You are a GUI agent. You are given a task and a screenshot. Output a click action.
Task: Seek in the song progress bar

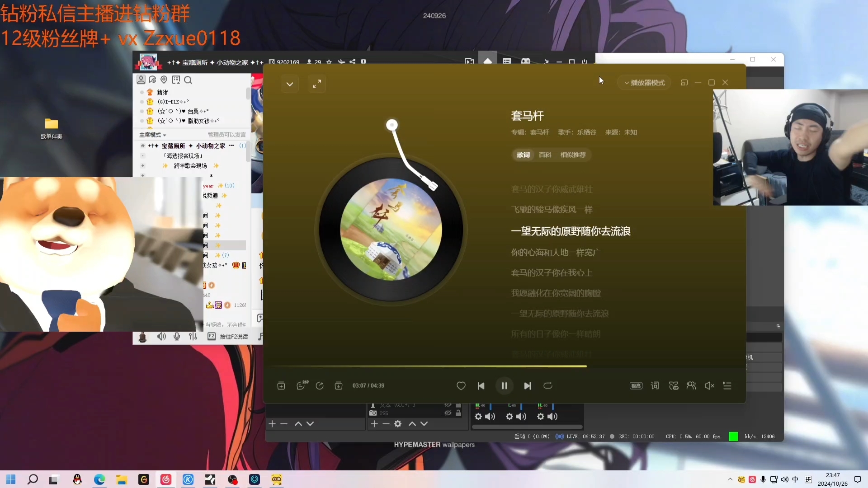point(504,366)
